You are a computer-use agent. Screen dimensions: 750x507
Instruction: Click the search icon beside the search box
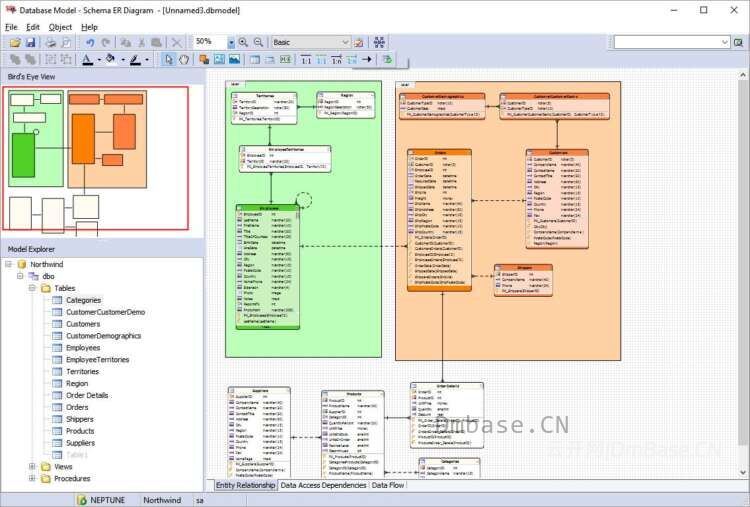pyautogui.click(x=739, y=43)
